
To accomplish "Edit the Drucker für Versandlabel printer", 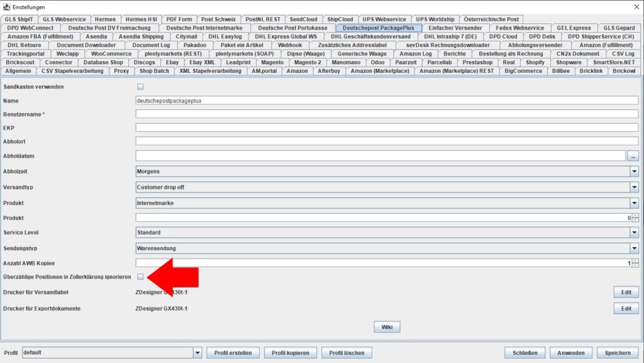I will [x=626, y=293].
